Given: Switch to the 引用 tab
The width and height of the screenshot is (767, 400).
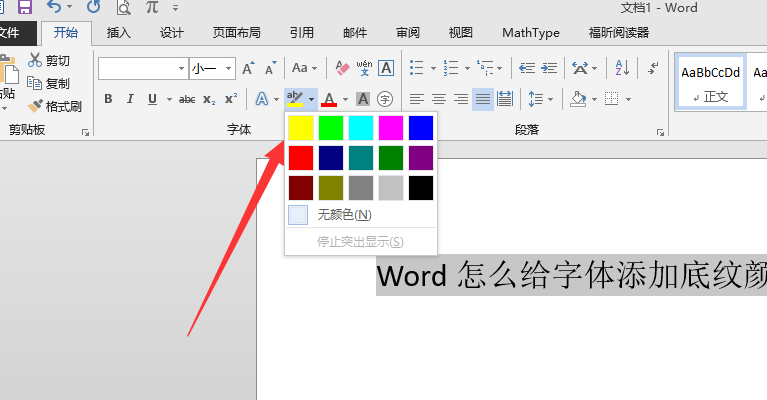Looking at the screenshot, I should coord(302,33).
